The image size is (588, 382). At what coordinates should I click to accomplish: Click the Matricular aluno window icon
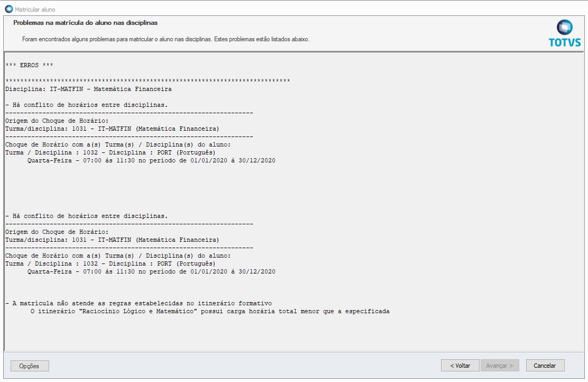click(x=8, y=9)
